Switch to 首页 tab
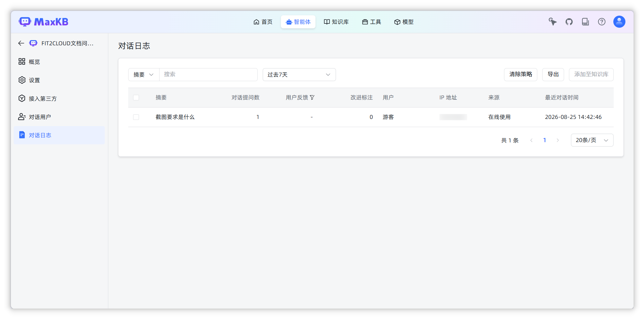Image resolution: width=644 pixels, height=319 pixels. (x=263, y=22)
